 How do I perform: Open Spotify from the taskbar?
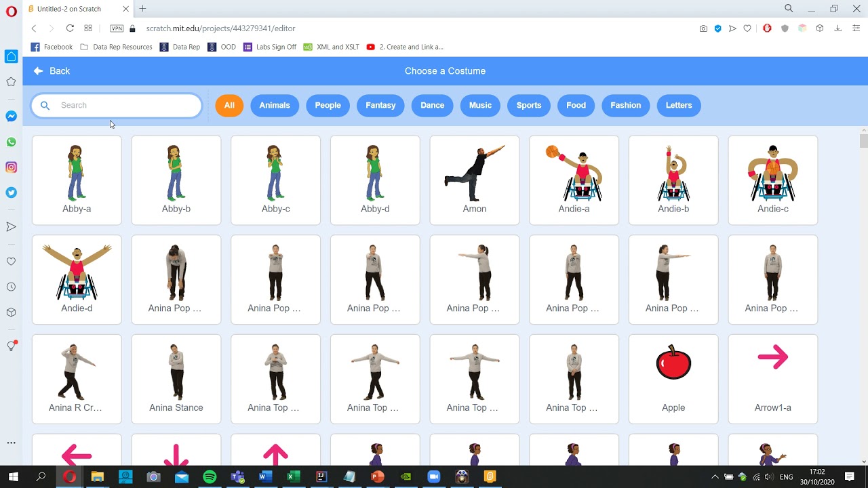click(210, 477)
